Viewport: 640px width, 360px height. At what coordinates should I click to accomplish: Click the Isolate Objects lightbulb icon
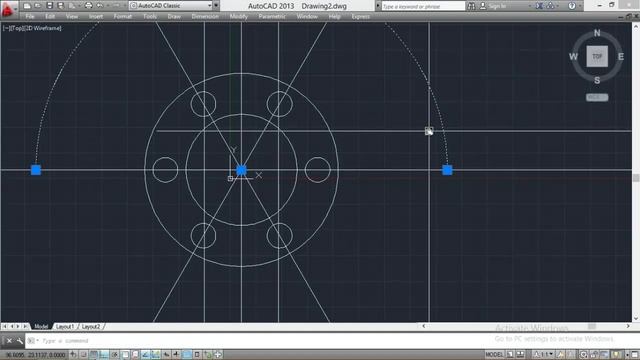pos(616,354)
